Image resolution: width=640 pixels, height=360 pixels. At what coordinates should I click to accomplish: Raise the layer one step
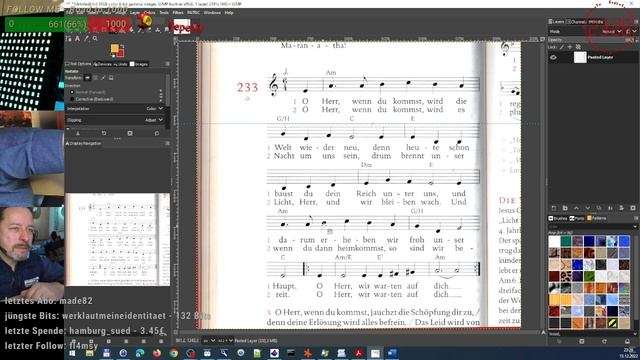pyautogui.click(x=576, y=208)
